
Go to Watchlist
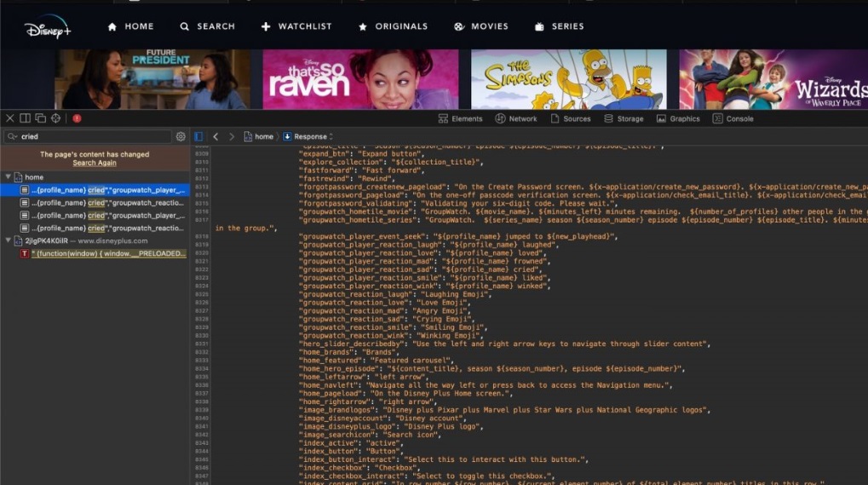[296, 26]
